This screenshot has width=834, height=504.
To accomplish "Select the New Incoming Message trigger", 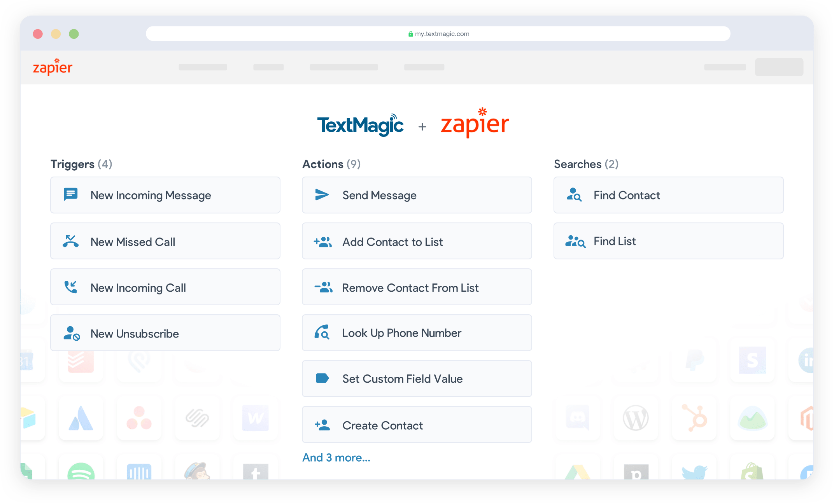I will pyautogui.click(x=165, y=194).
